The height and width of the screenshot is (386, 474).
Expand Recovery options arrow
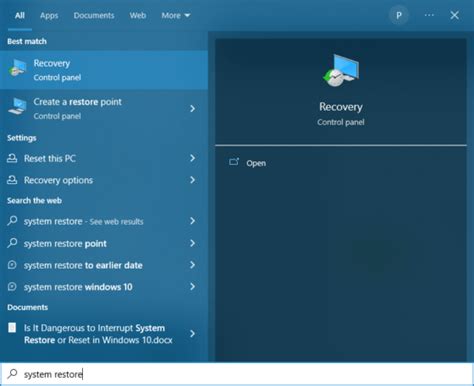192,180
